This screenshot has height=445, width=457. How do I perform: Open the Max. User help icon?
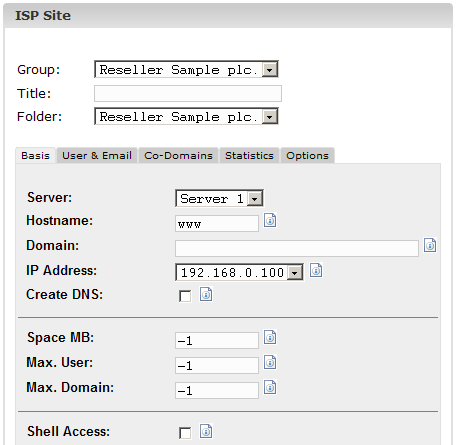click(270, 362)
